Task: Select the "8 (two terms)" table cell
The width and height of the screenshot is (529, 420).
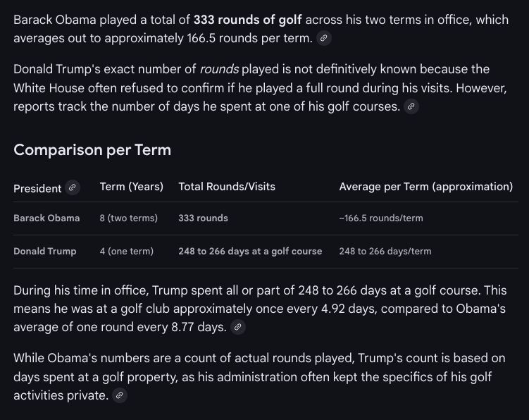Action: (129, 218)
